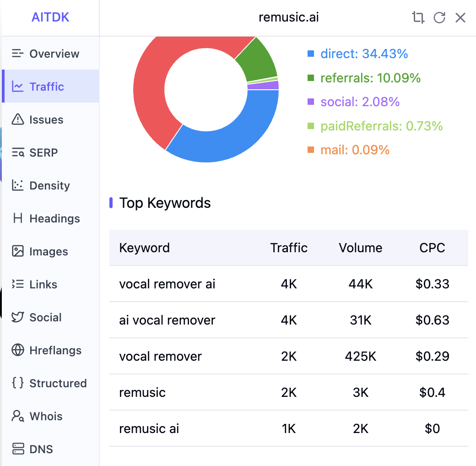This screenshot has height=466, width=476.
Task: Click the crop screenshot icon in header
Action: click(418, 18)
